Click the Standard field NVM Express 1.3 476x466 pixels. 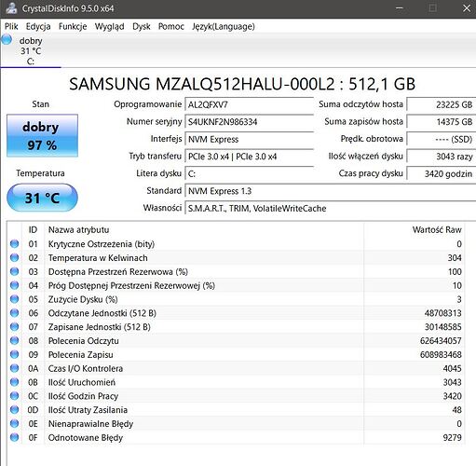(x=331, y=191)
